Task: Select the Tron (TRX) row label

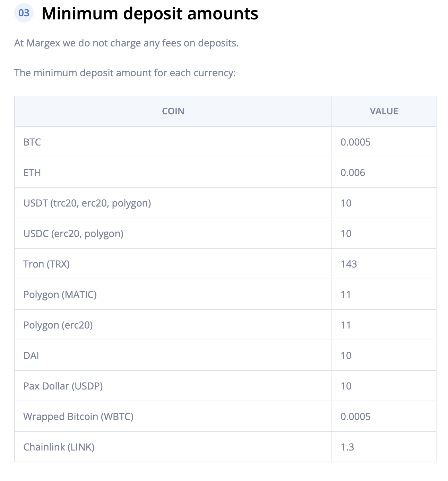Action: click(46, 264)
